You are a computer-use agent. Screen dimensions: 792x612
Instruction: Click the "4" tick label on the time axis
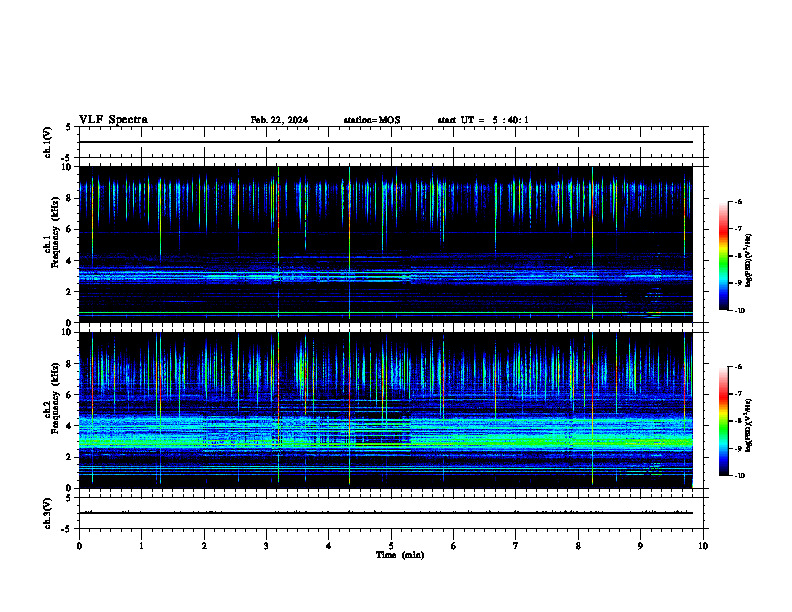tap(329, 546)
